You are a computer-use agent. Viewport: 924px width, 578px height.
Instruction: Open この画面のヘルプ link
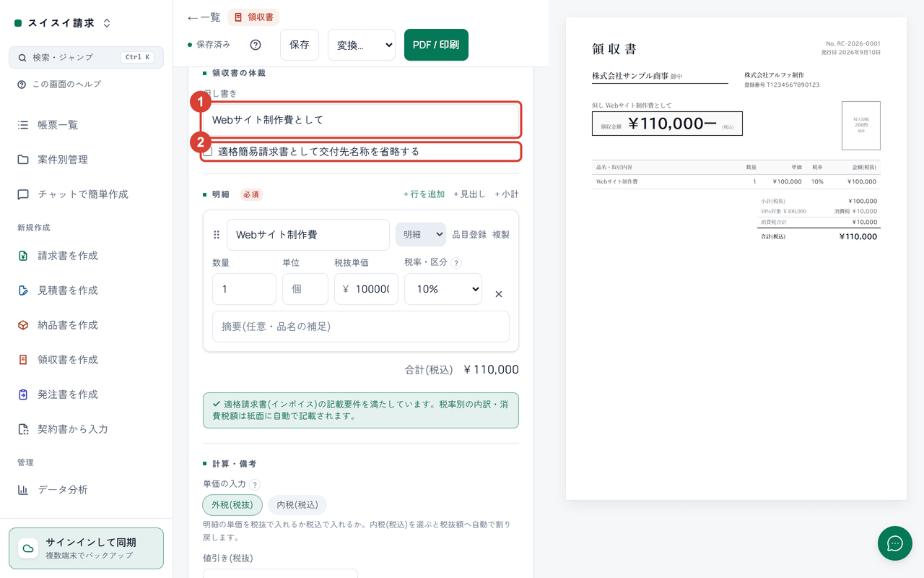point(59,85)
